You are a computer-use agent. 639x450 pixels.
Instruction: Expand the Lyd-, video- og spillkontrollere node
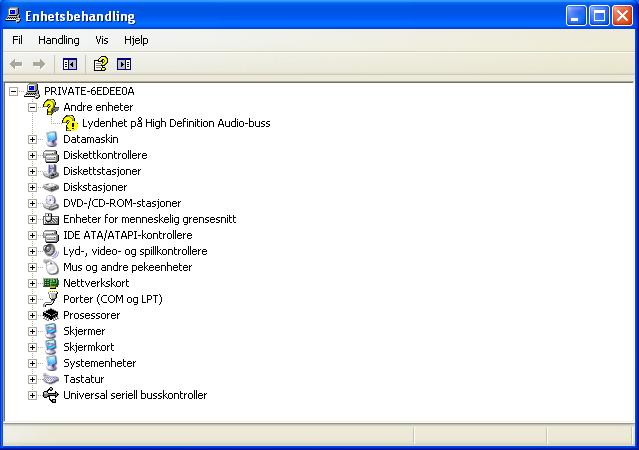pyautogui.click(x=32, y=251)
